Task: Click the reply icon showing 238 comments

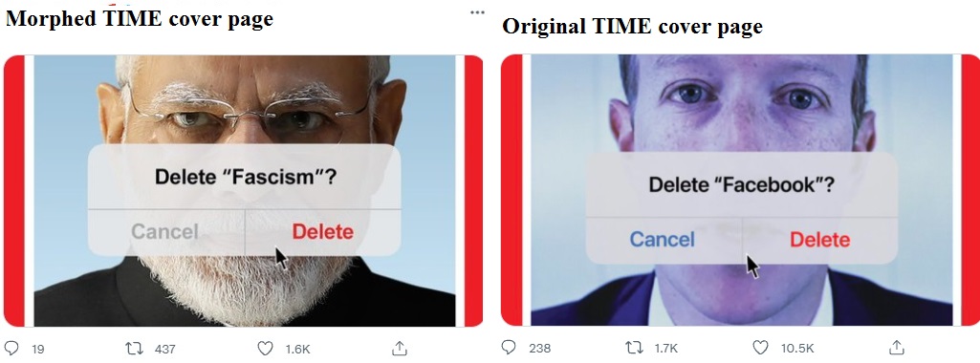Action: (509, 348)
